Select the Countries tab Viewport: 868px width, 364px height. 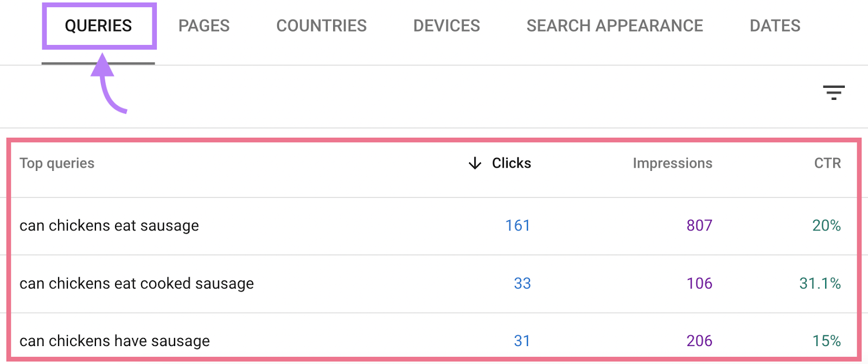click(321, 25)
